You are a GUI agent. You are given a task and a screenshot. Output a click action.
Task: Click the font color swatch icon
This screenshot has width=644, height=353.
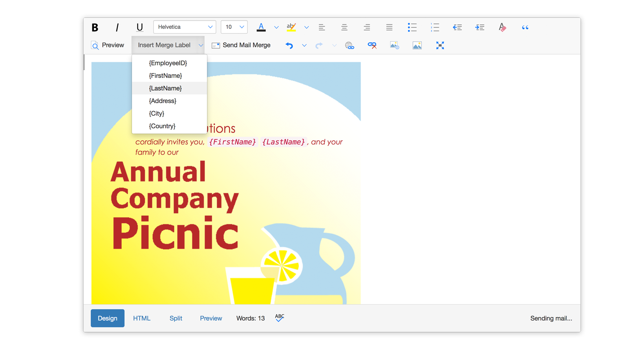(261, 27)
